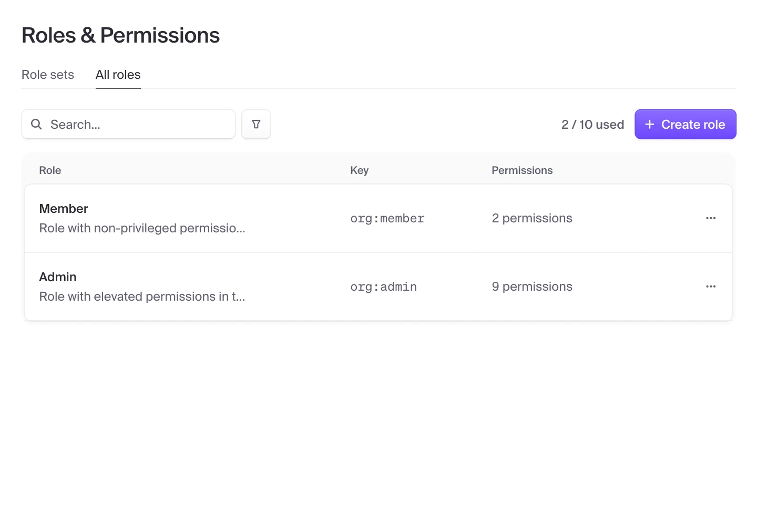Click the 'Role with elevated permissions in t...' description
Viewport: 757px width, 532px height.
click(142, 296)
